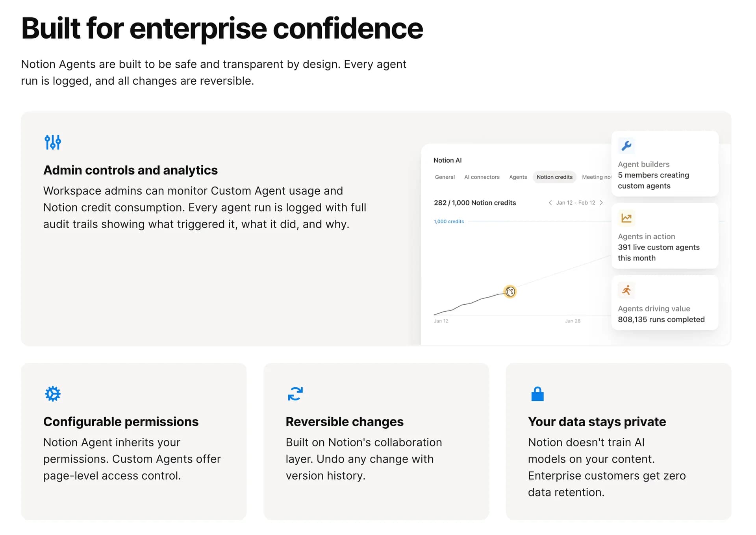
Task: Click the face avatar marker on the credits chart
Action: pos(510,292)
